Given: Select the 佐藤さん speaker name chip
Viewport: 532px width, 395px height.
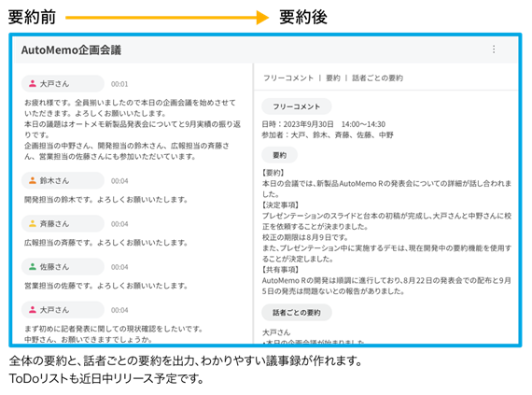Looking at the screenshot, I should point(63,267).
